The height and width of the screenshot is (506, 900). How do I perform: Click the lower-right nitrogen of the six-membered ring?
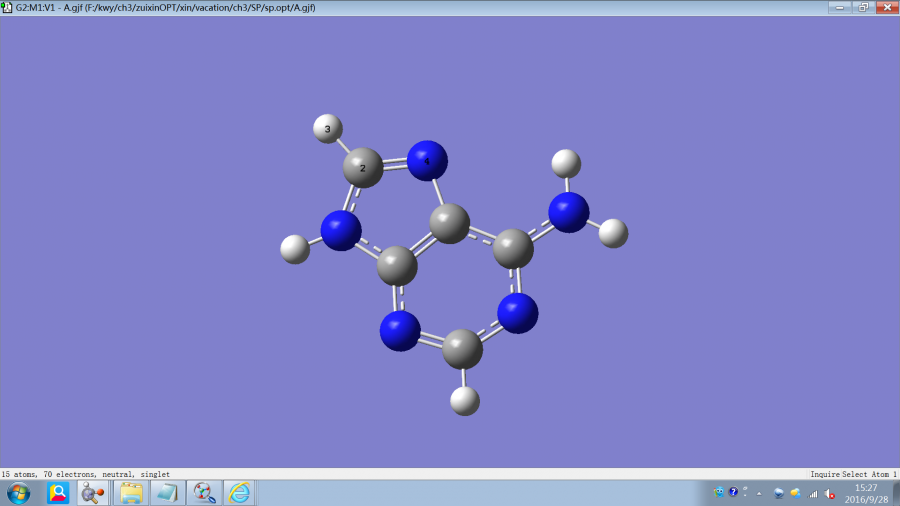[518, 313]
